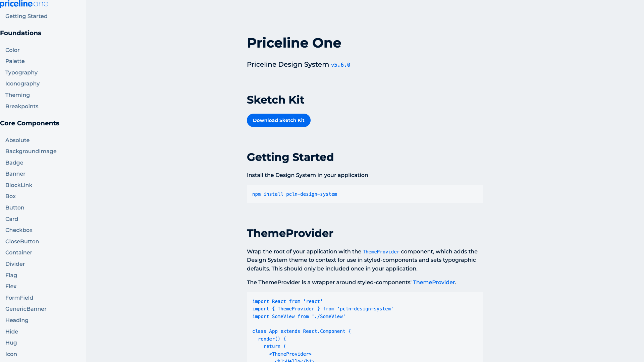Select the Banner component
Viewport: 644px width, 362px height.
[15, 174]
